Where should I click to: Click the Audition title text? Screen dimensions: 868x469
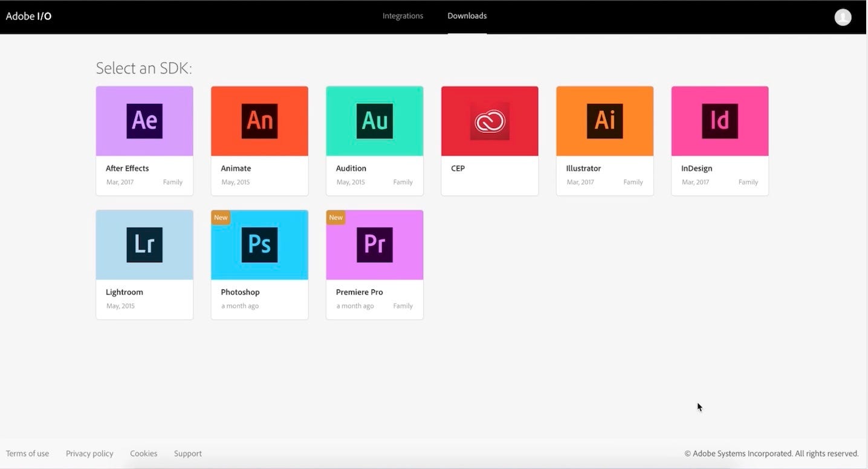pos(351,168)
